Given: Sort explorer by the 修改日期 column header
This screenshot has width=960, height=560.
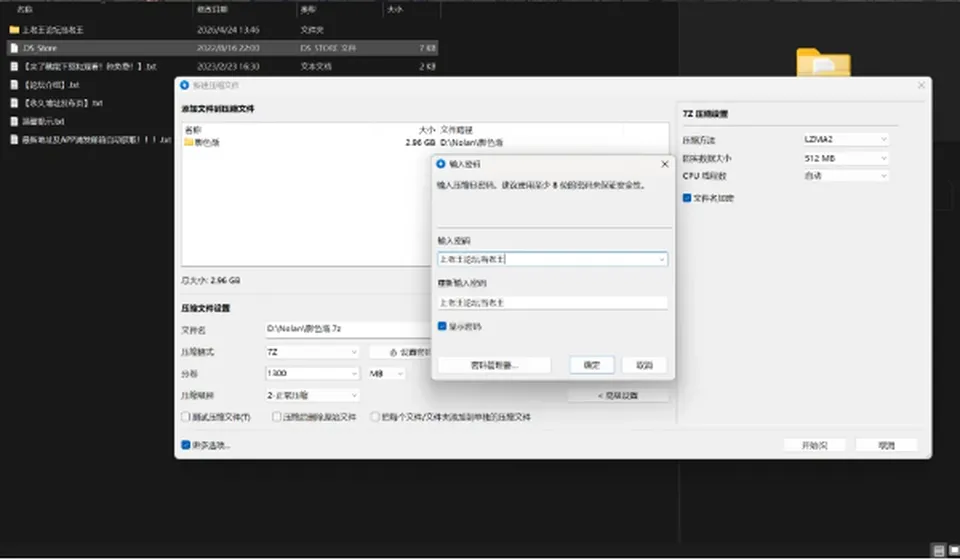Looking at the screenshot, I should [x=212, y=9].
